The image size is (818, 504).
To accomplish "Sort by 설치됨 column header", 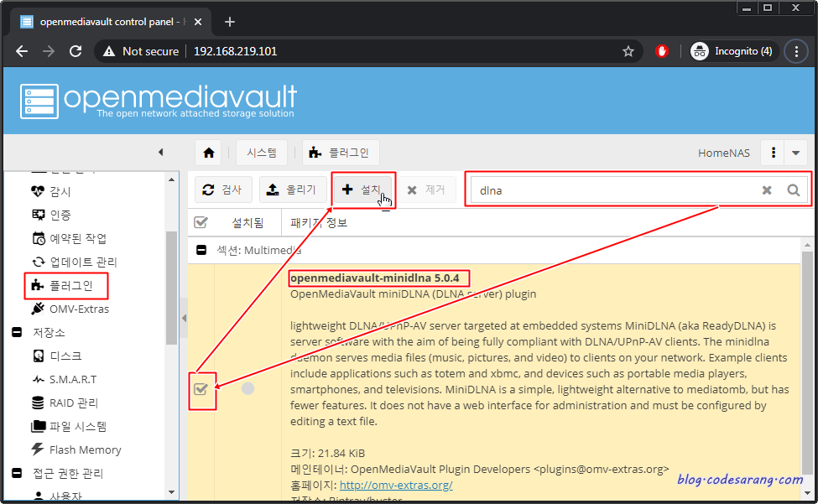I will (247, 223).
